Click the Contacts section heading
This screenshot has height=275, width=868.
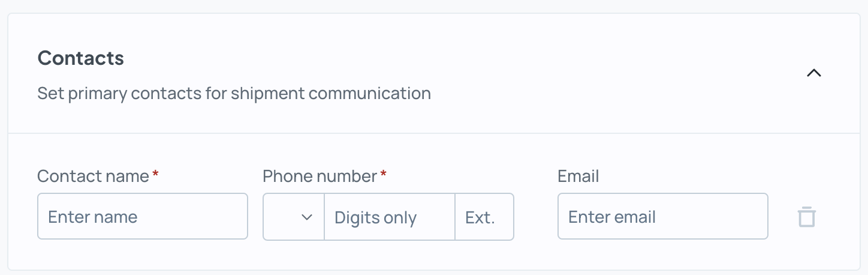tap(81, 58)
